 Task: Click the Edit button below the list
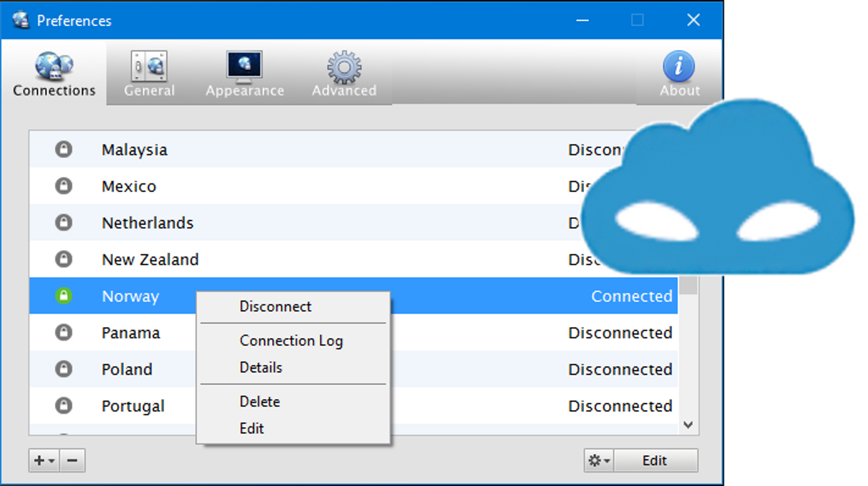point(656,460)
